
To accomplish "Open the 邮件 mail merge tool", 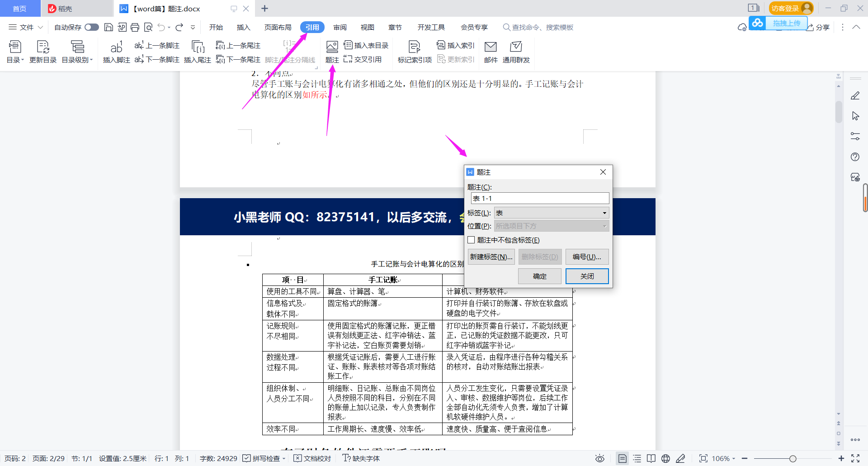I will [491, 51].
